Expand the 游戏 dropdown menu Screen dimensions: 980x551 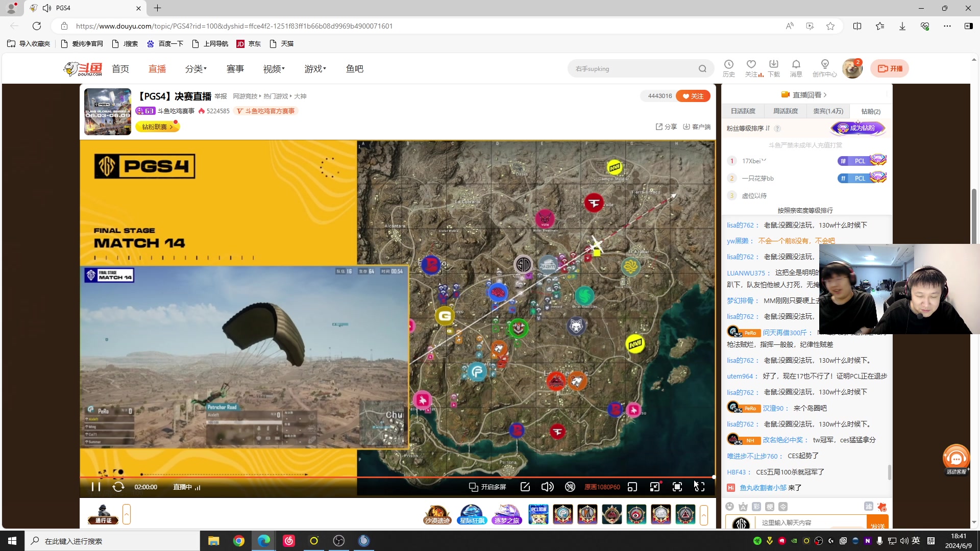click(315, 69)
